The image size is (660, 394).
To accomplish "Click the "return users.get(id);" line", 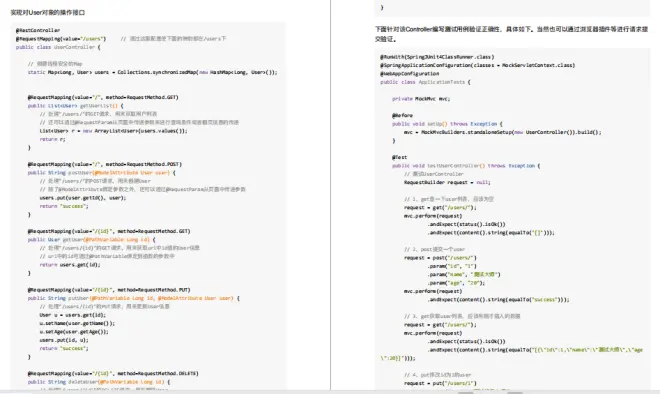I will click(x=70, y=265).
